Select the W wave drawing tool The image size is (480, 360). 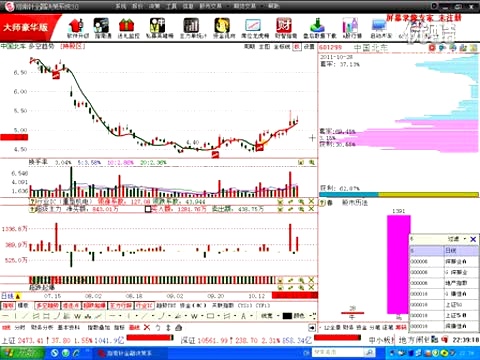[77, 316]
